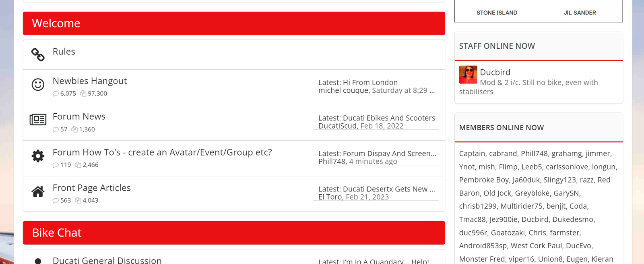Click the Newbies Hangout smiley icon
Screen dimensions: 644x264
click(x=38, y=85)
